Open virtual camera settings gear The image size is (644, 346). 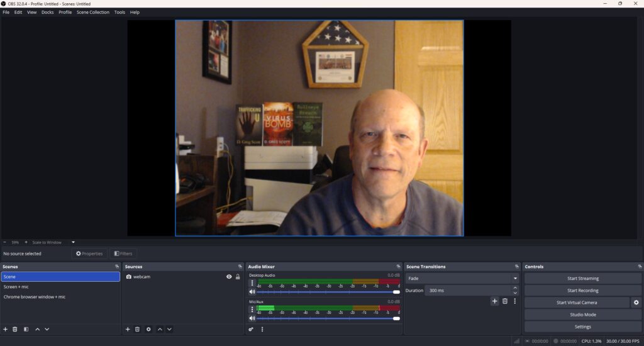click(636, 303)
